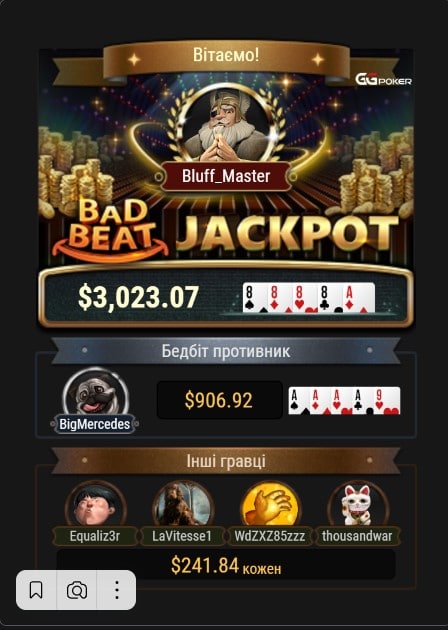View LaVitesse1's bigfoot avatar
Screen dimensions: 448x630
(183, 505)
